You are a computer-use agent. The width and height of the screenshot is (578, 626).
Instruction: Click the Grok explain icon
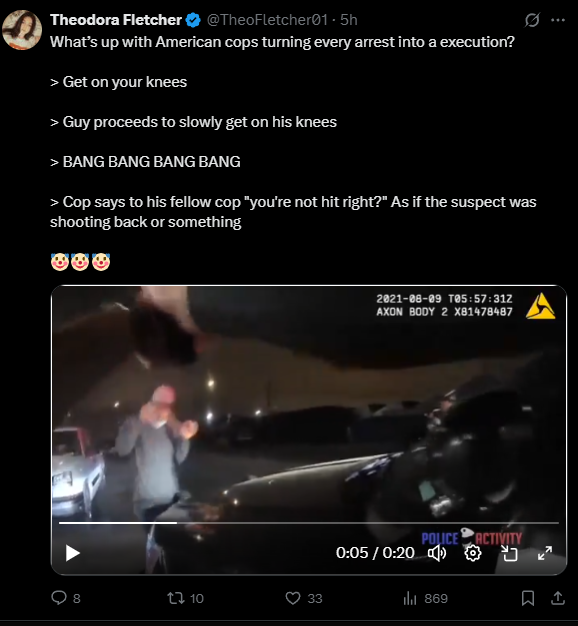coord(532,20)
